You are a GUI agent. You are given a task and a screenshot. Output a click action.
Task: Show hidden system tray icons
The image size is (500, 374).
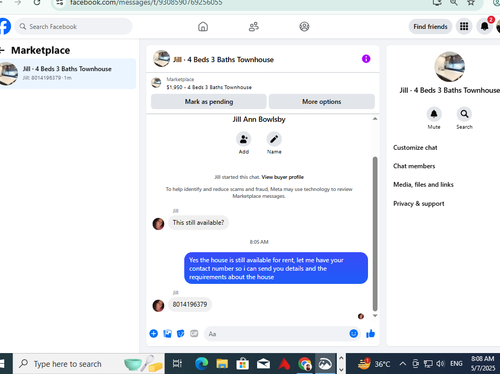click(x=403, y=364)
